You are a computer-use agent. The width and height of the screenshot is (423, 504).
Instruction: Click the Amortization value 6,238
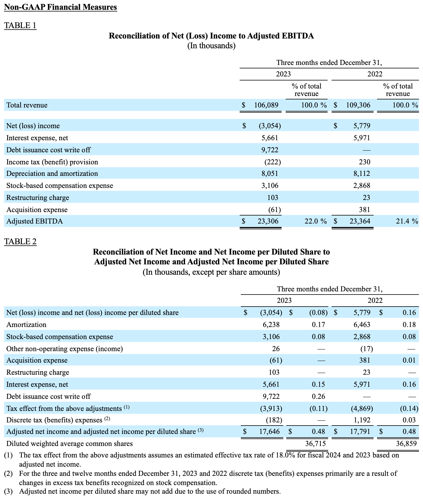tap(271, 325)
